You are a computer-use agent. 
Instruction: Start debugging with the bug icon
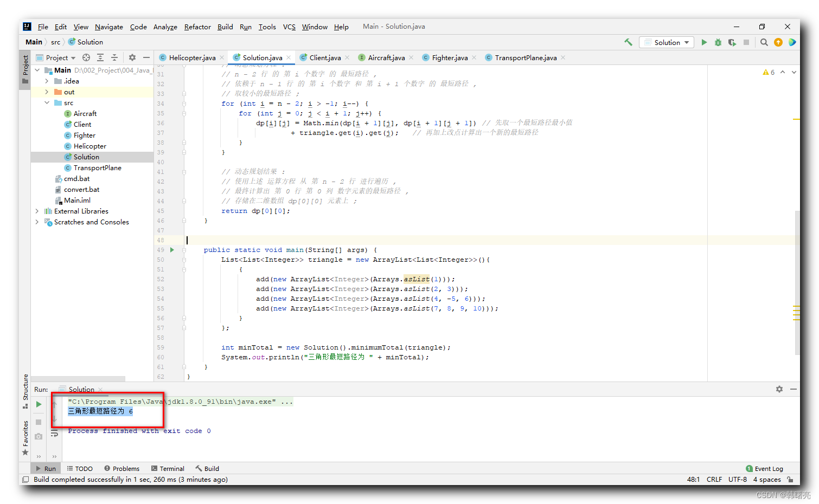(x=718, y=42)
